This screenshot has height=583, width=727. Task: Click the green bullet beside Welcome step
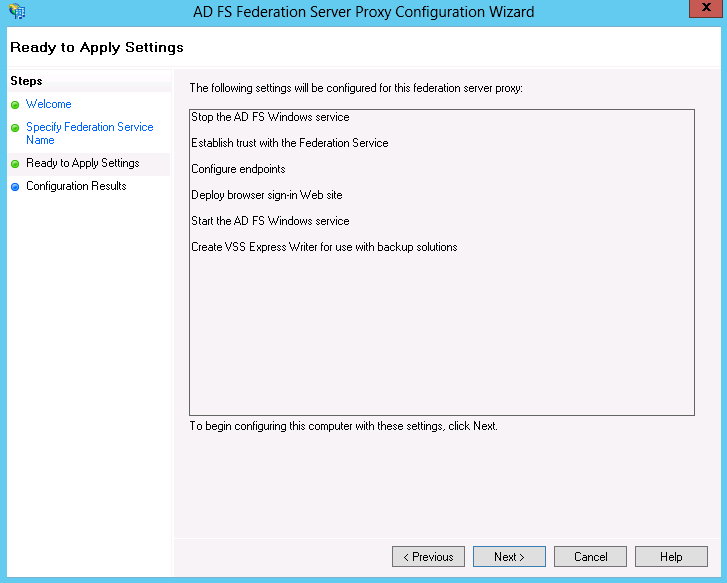tap(15, 105)
